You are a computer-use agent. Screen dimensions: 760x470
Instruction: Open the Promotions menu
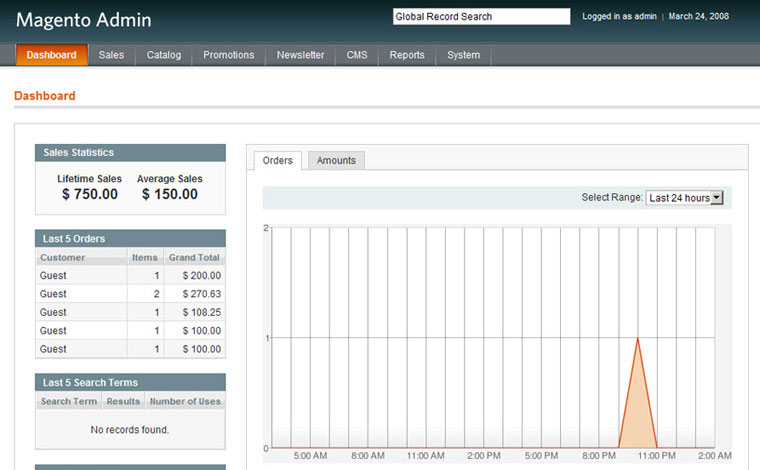pyautogui.click(x=229, y=55)
